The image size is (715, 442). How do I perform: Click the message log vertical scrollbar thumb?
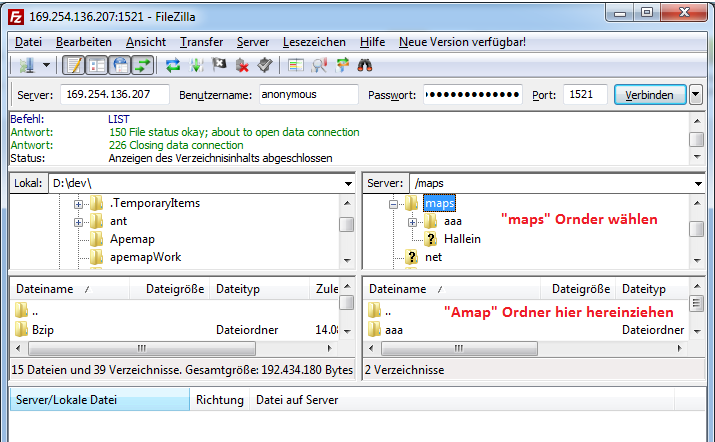coord(696,139)
